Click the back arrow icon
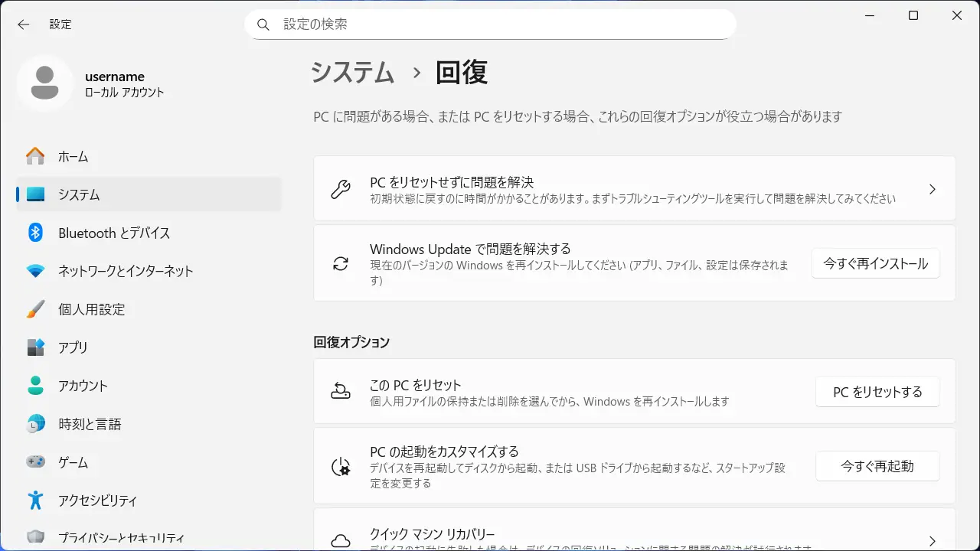This screenshot has width=980, height=551. click(x=24, y=24)
